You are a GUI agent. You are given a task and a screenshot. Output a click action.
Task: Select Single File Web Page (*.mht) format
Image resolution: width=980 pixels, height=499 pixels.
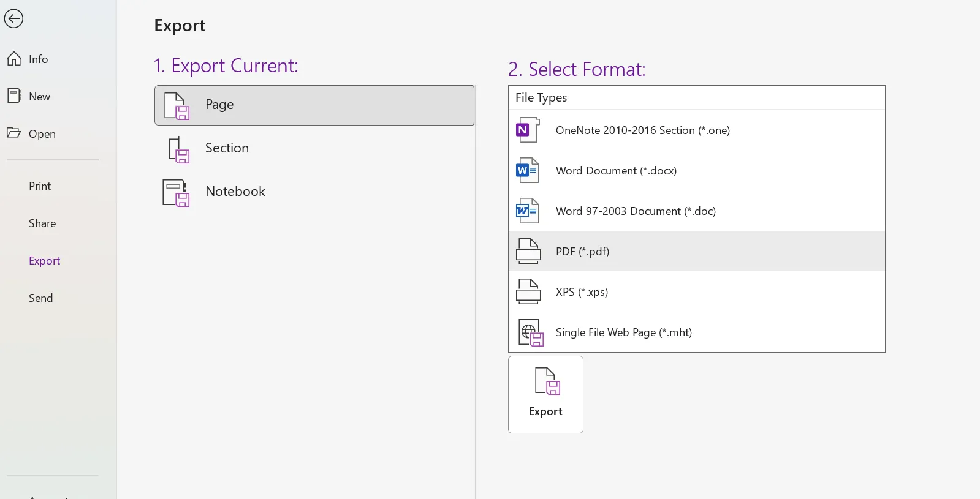(697, 332)
